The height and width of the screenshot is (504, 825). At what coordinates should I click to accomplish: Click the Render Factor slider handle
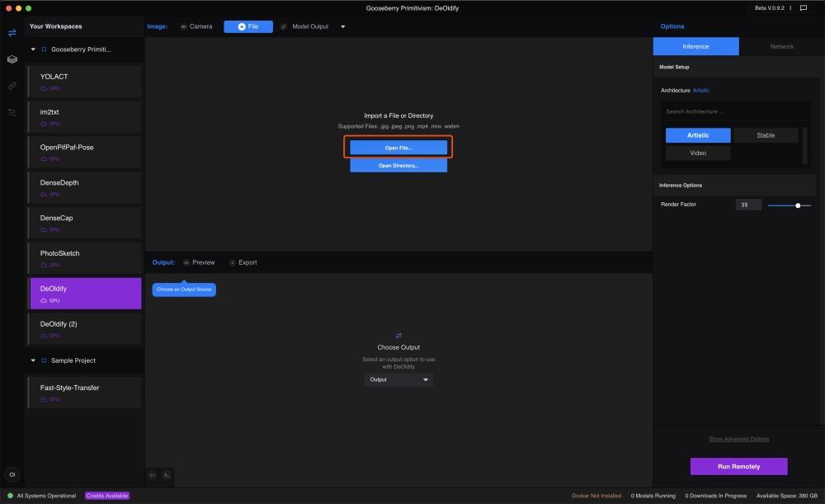click(x=798, y=205)
